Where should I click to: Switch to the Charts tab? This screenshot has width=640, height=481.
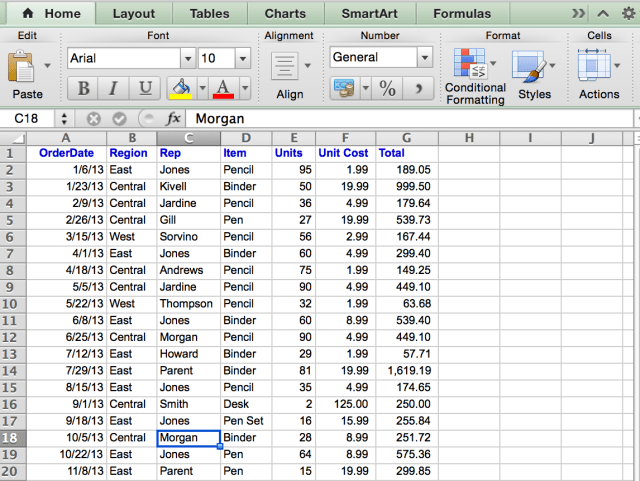[x=285, y=14]
